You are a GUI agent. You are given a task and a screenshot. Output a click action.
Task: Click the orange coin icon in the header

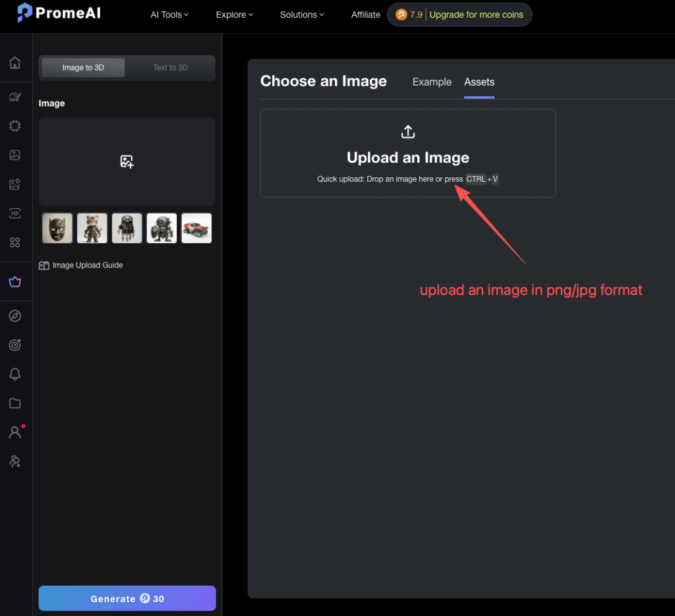[401, 14]
